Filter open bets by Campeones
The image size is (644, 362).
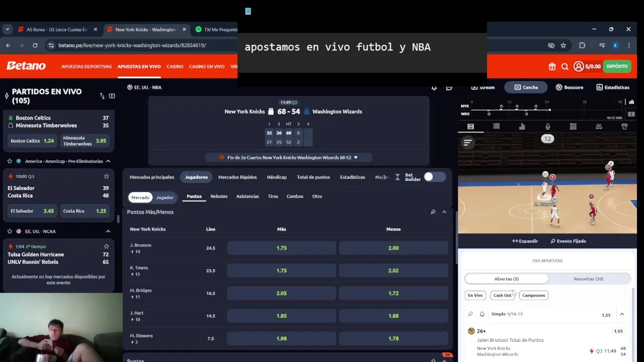pos(533,295)
